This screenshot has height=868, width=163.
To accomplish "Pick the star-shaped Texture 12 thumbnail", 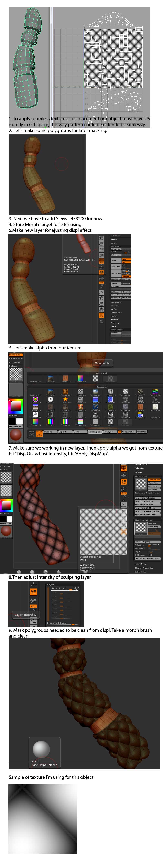I will [65, 400].
